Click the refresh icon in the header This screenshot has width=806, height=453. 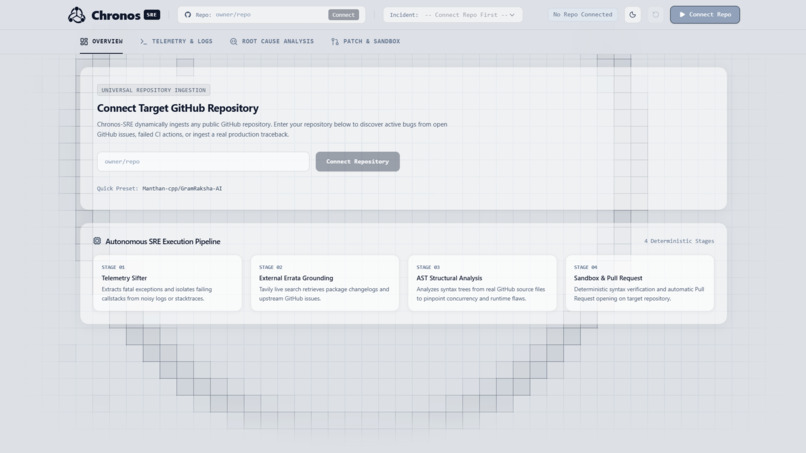point(655,15)
